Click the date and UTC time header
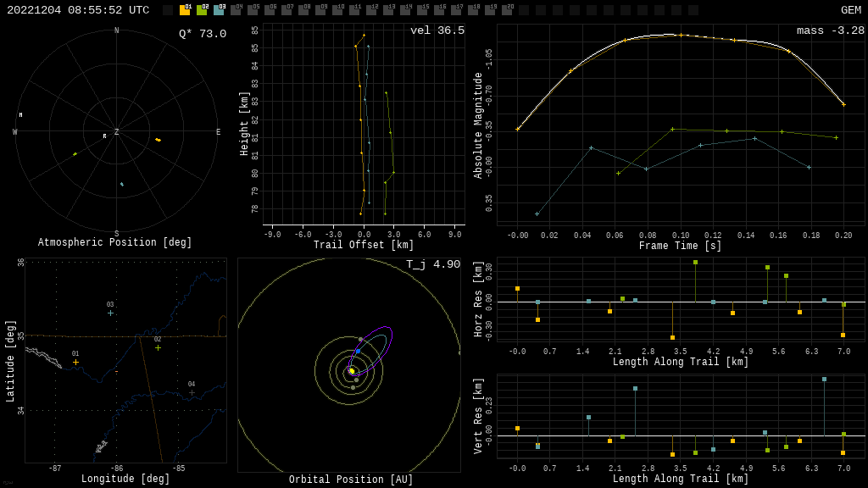Image resolution: width=868 pixels, height=488 pixels. 78,10
